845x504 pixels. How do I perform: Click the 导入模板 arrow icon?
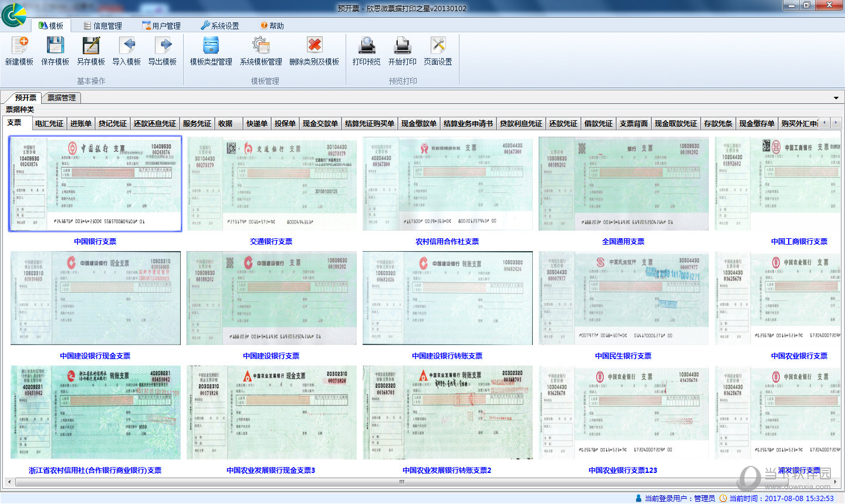127,46
